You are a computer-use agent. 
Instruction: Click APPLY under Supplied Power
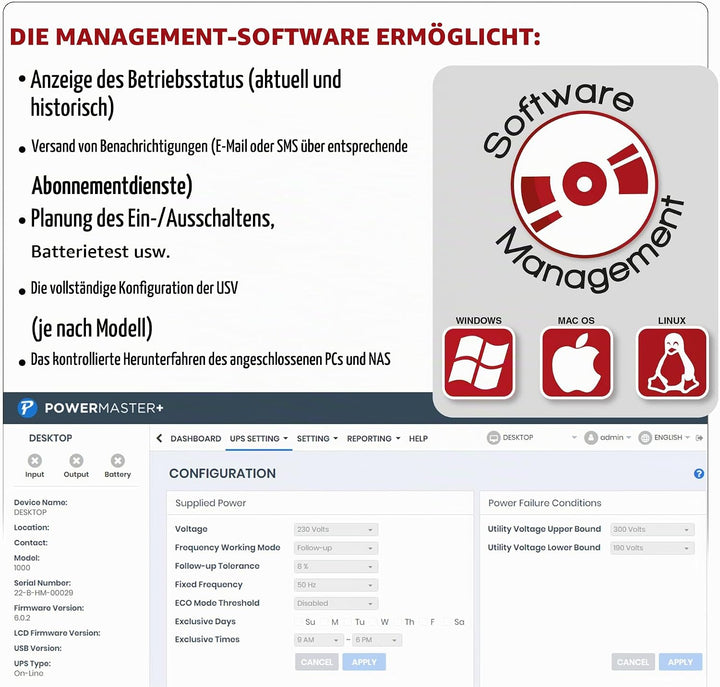point(364,662)
